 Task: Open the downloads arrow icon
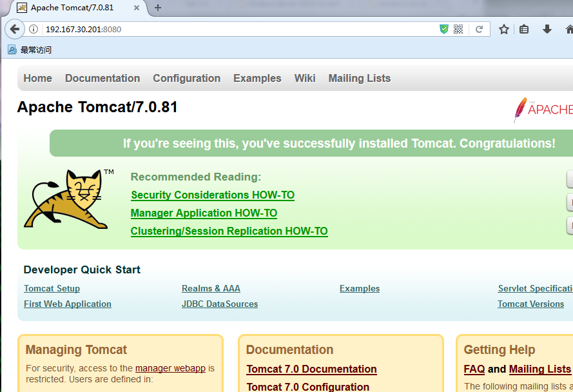(547, 29)
